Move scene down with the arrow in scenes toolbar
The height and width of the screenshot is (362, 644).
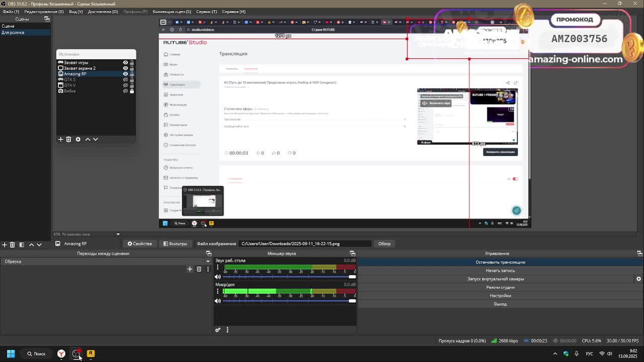(39, 245)
